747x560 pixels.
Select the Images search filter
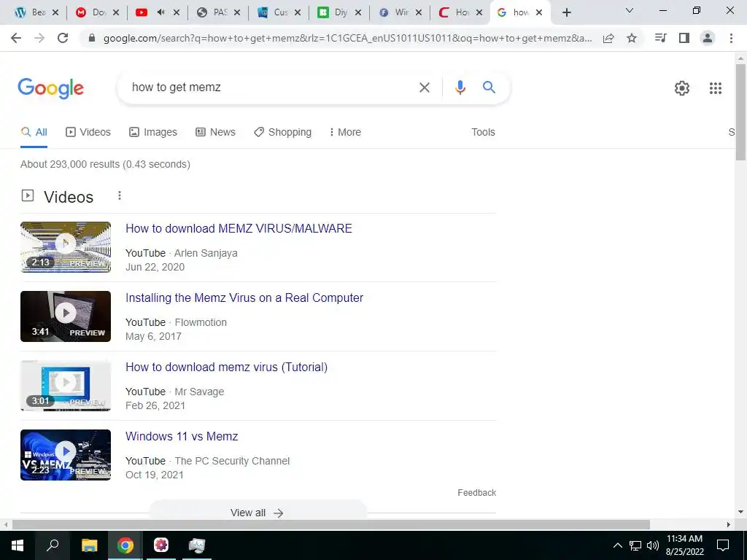[153, 133]
